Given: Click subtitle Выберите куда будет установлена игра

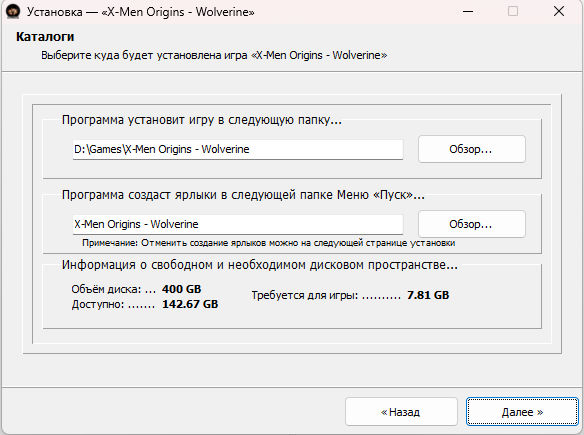Looking at the screenshot, I should coord(214,55).
